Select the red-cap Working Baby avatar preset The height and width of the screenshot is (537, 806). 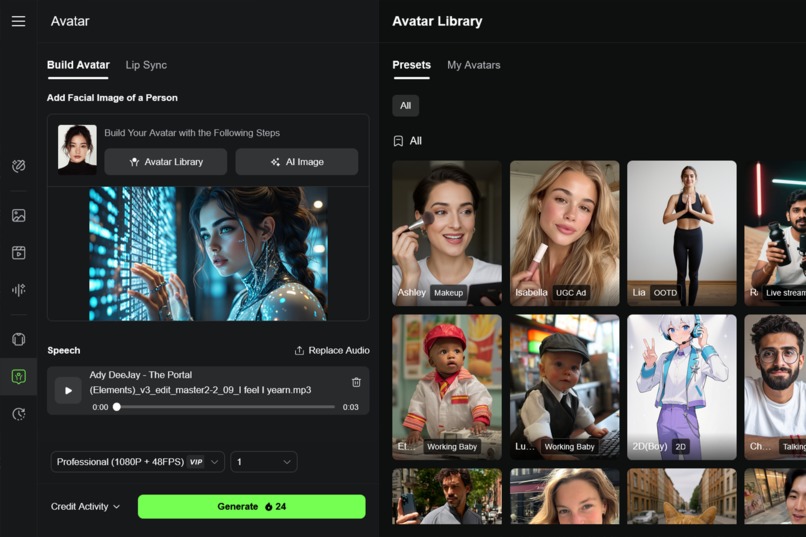tap(447, 387)
